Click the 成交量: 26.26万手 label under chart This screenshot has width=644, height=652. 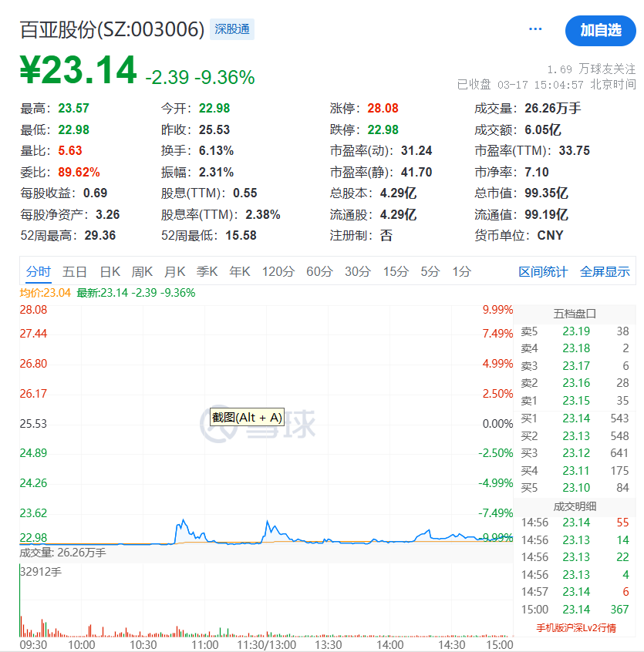pos(62,553)
